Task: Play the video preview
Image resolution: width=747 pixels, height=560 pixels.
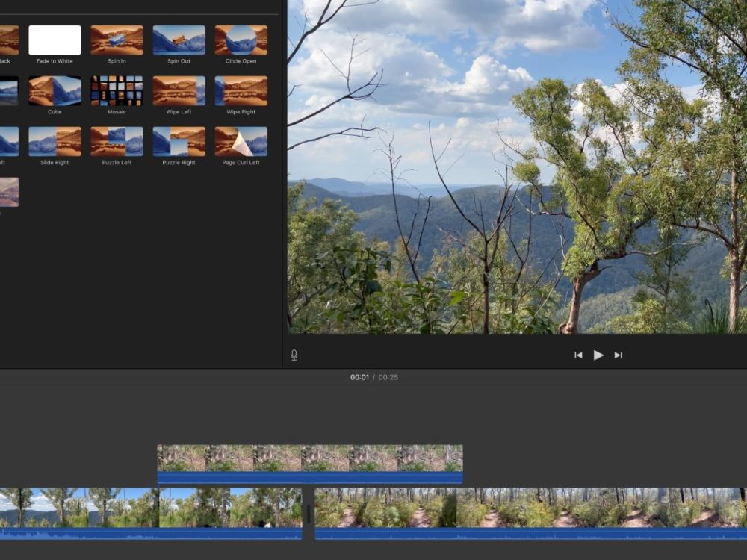Action: [x=598, y=355]
